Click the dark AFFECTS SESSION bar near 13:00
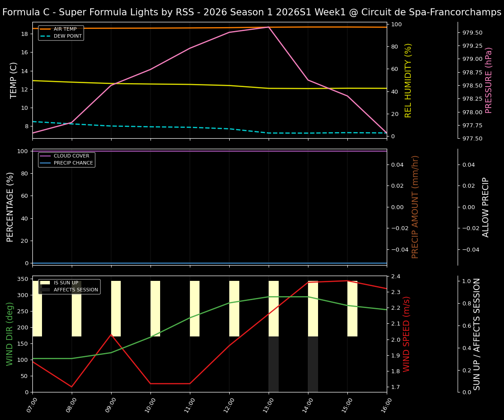Viewport: 504px width, 420px height. [x=273, y=363]
